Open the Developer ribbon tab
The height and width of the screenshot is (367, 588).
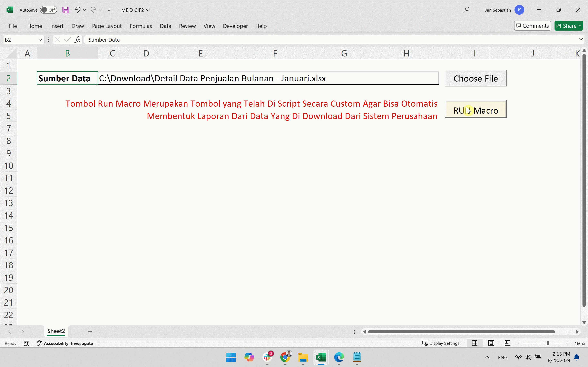[x=235, y=26]
